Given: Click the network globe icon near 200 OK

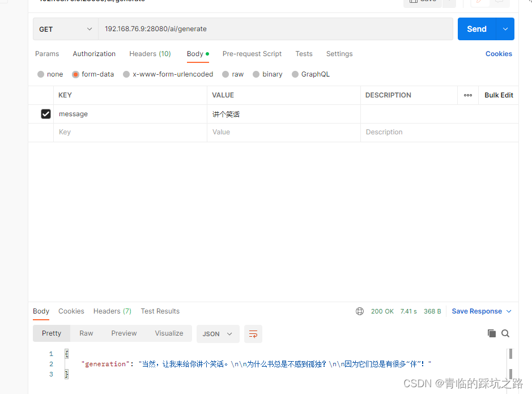Looking at the screenshot, I should pos(360,311).
